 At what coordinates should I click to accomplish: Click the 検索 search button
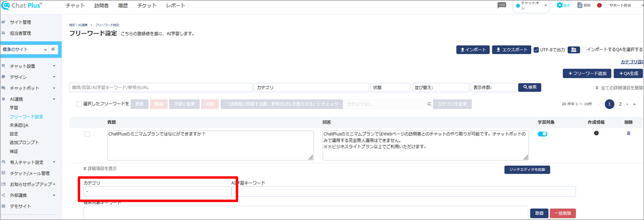tap(530, 87)
